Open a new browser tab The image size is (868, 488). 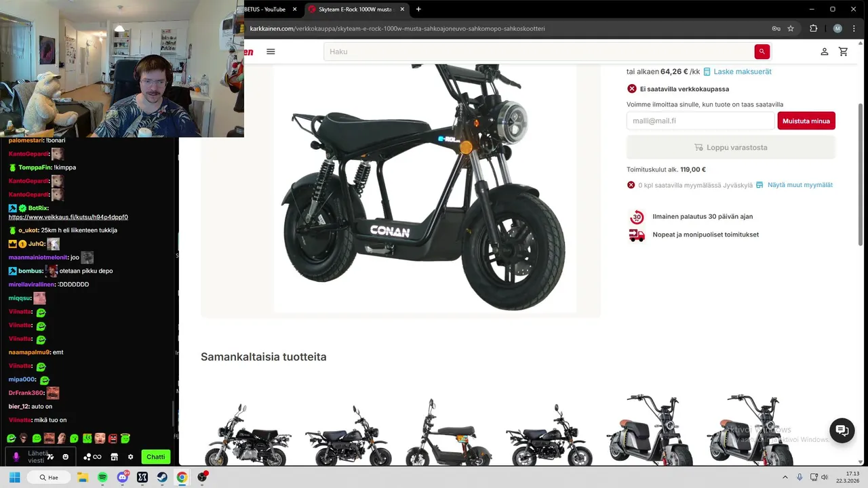[x=418, y=9]
